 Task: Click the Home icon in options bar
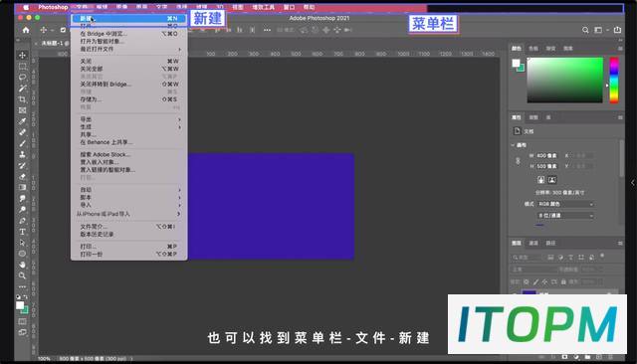tap(26, 30)
